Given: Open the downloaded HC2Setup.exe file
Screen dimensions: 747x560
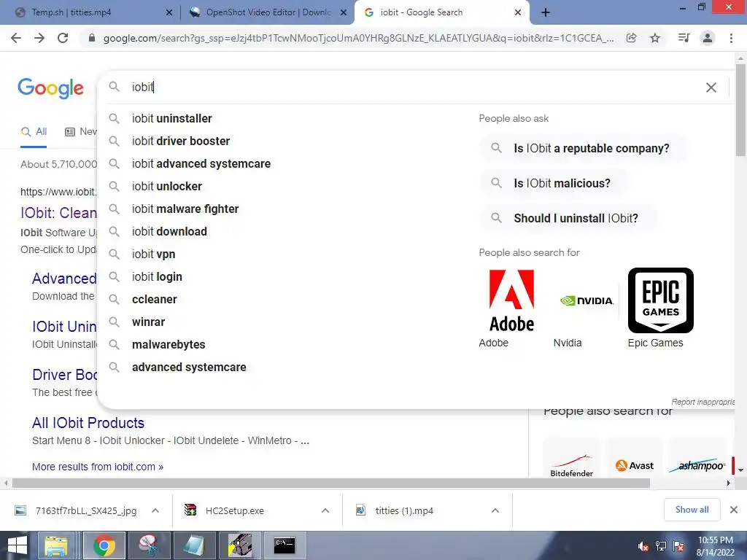Looking at the screenshot, I should click(234, 511).
